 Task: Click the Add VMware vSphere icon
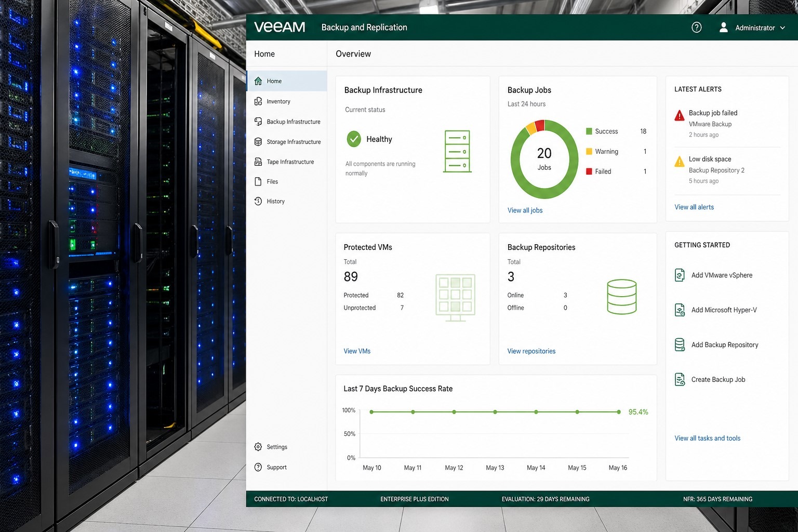pos(680,275)
